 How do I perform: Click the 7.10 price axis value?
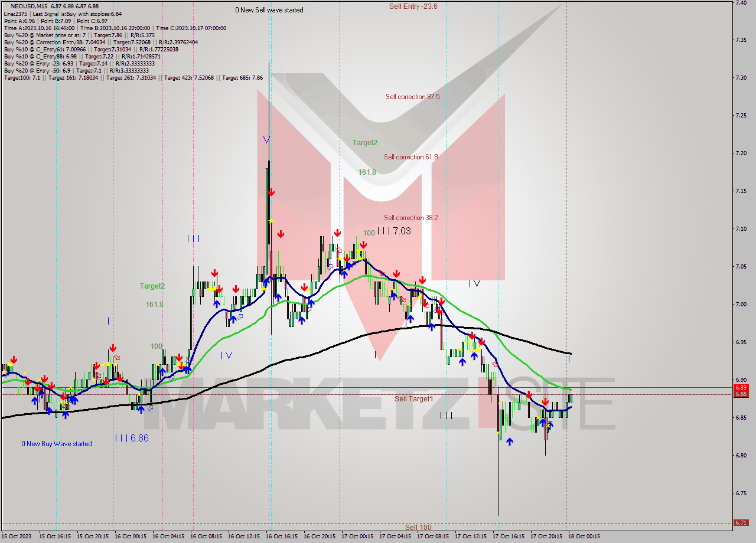pyautogui.click(x=741, y=229)
